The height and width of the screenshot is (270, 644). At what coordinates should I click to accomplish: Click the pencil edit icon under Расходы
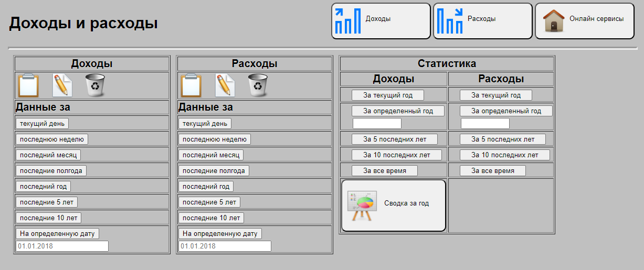tap(225, 85)
